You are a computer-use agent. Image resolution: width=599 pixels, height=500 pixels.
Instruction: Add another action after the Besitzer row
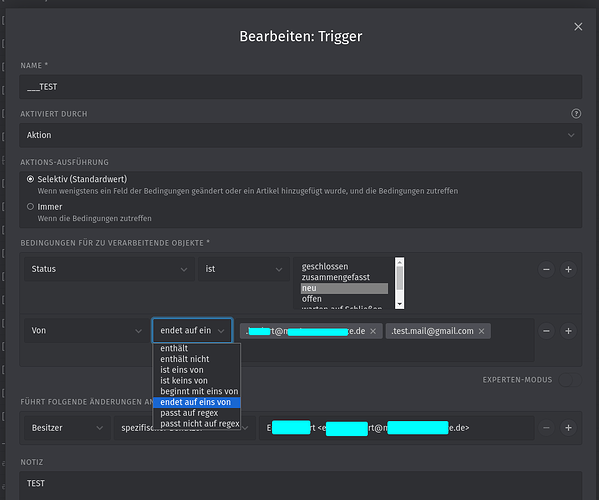tap(568, 428)
